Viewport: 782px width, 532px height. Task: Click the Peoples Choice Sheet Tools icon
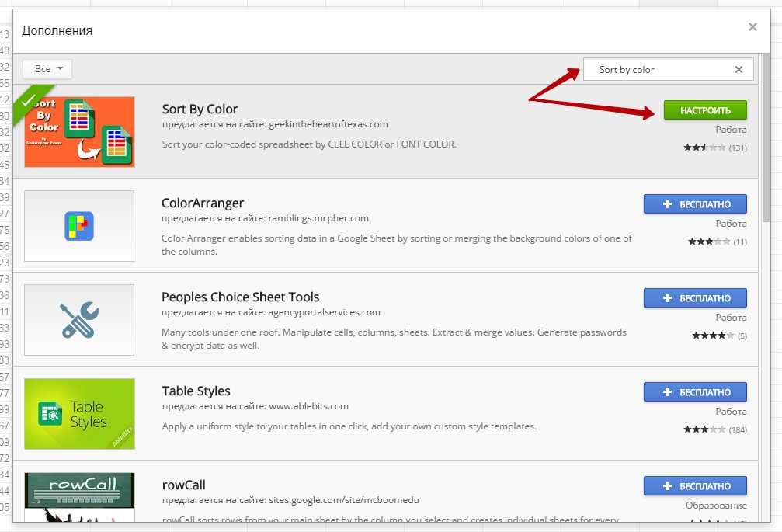point(79,320)
